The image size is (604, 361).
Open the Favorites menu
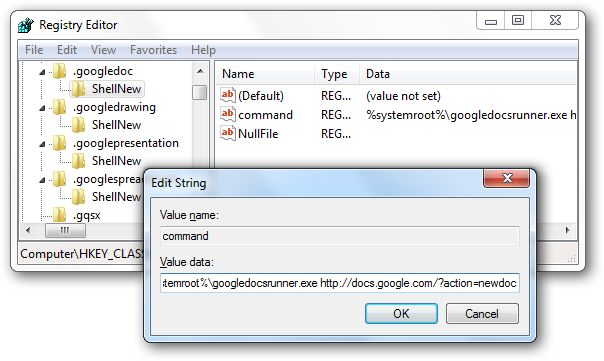(153, 50)
